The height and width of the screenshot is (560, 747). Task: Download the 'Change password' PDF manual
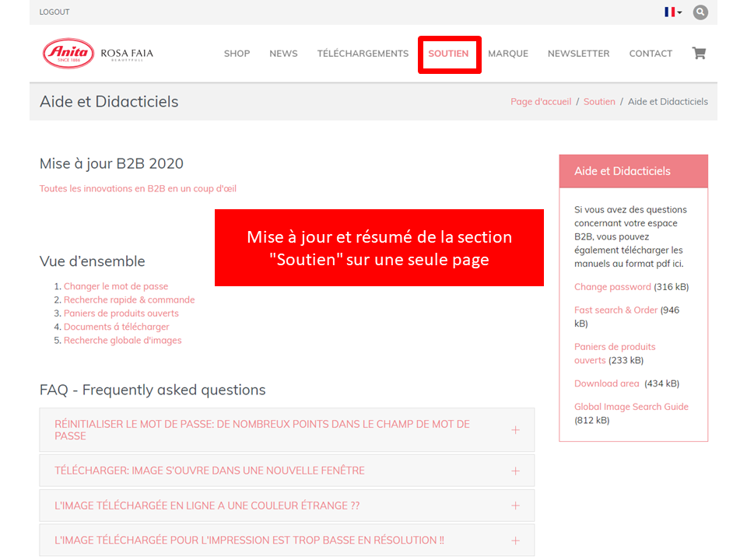612,287
